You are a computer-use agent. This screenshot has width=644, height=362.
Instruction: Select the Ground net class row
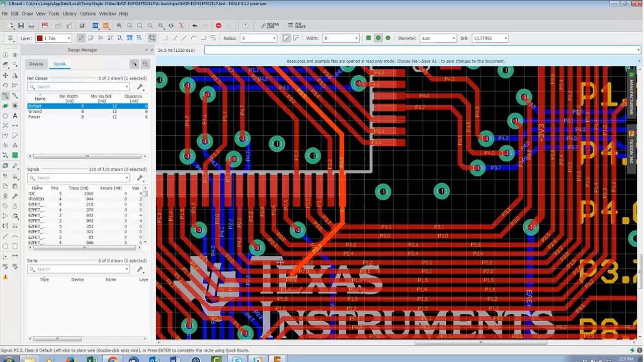click(x=87, y=112)
